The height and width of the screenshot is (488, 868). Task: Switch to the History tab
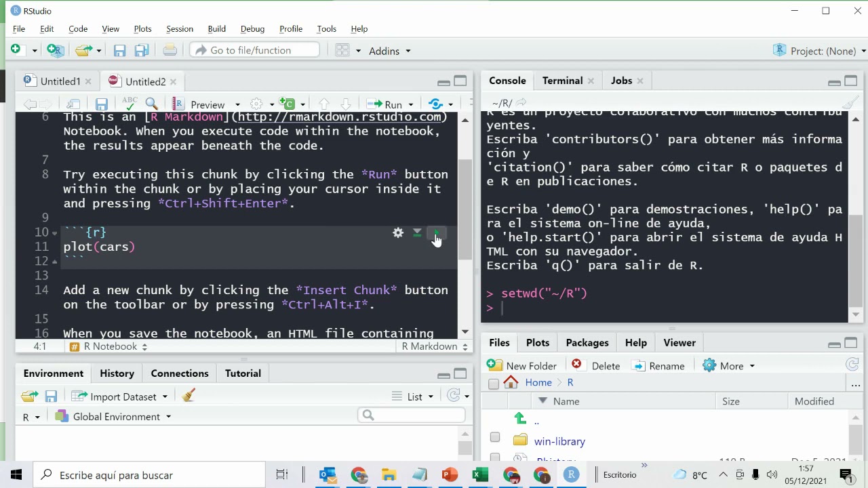point(117,373)
